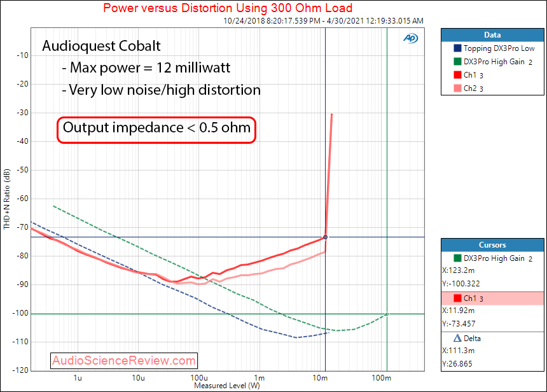Viewport: 547px width, 392px height.
Task: Click the "100u" x-axis tick label
Action: coord(199,378)
